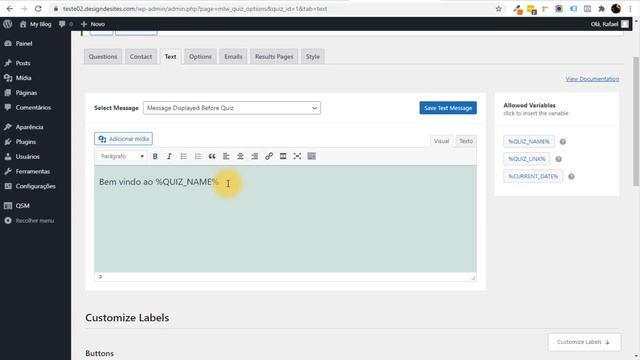Toggle italic formatting in editor toolbar
The width and height of the screenshot is (640, 360).
[169, 156]
